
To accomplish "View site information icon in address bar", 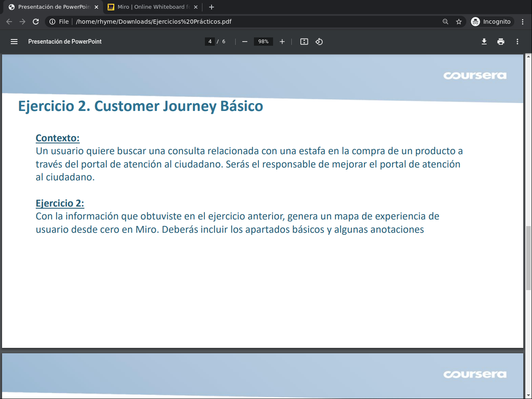I will (x=52, y=22).
